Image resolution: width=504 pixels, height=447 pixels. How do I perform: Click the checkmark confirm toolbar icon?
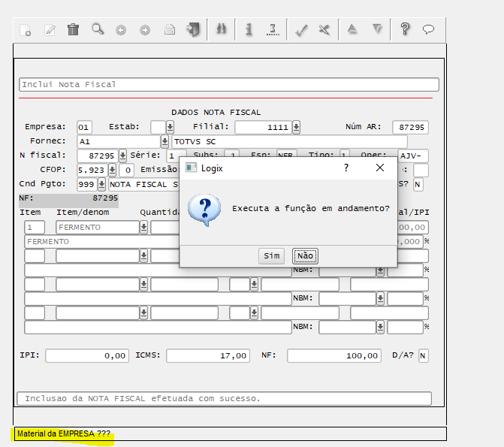pos(301,30)
